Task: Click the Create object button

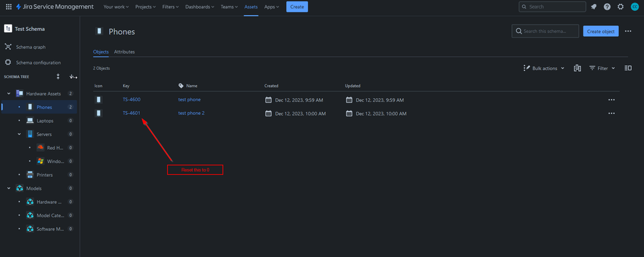Action: click(x=600, y=31)
